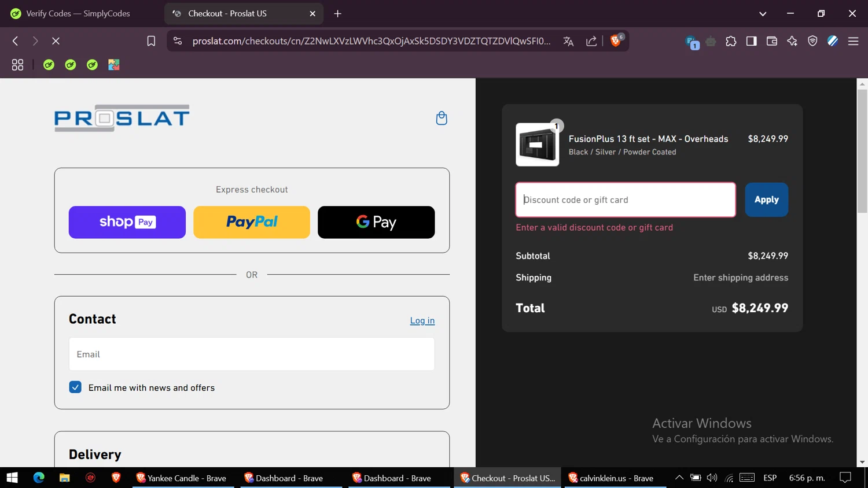
Task: Open the volume control in tray
Action: [712, 478]
